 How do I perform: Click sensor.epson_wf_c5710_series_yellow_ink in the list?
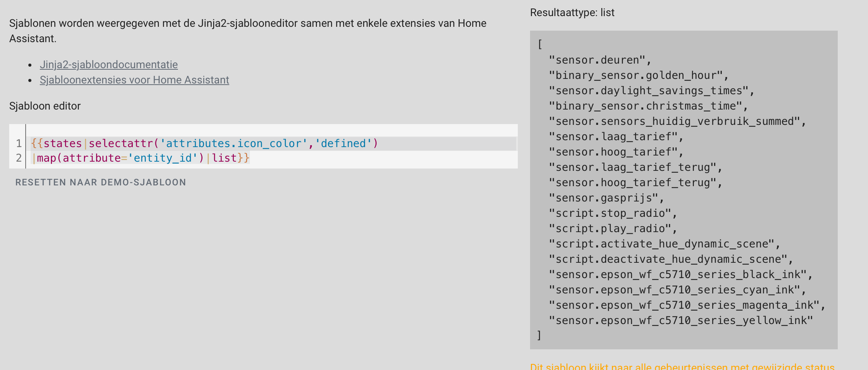point(680,320)
